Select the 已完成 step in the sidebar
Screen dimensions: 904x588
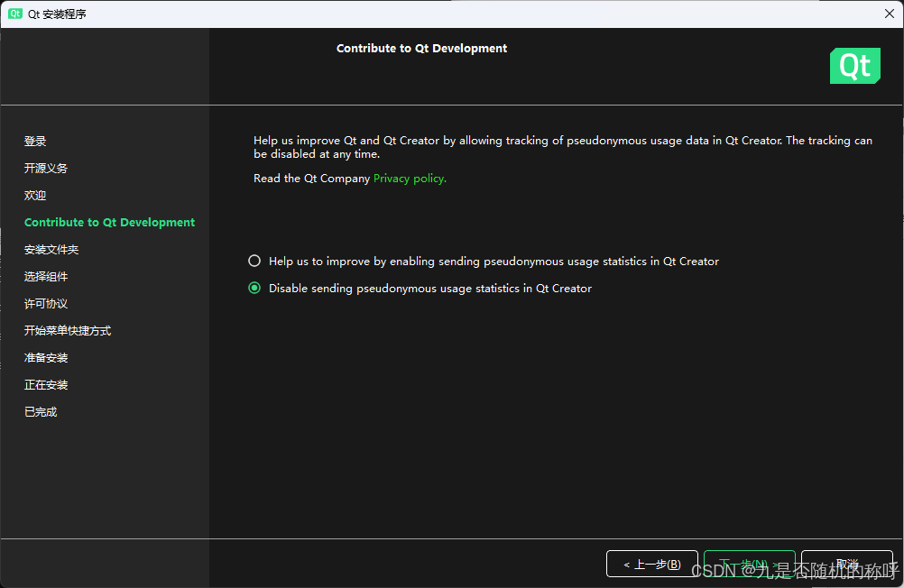click(41, 412)
